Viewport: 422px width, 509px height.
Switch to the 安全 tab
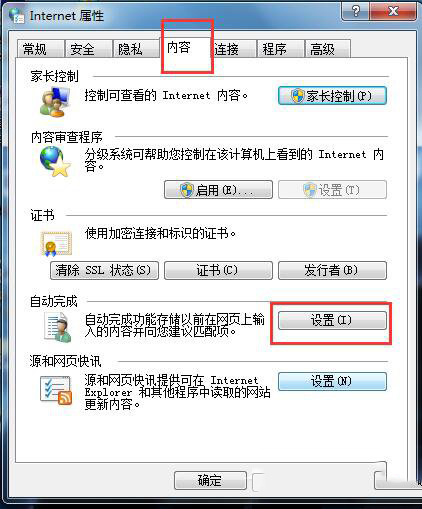88,49
